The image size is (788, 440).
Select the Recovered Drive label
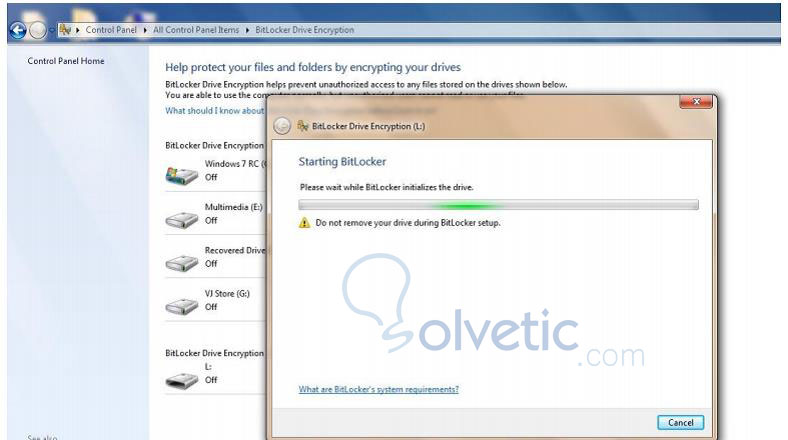[x=235, y=250]
